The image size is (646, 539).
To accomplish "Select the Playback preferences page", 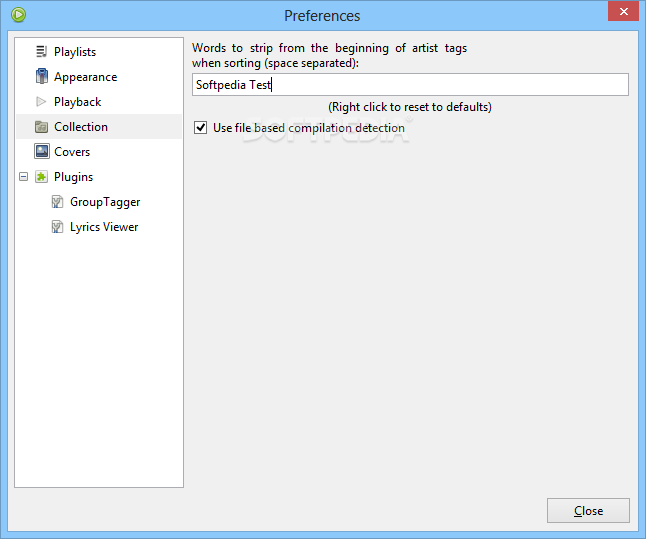I will [77, 102].
